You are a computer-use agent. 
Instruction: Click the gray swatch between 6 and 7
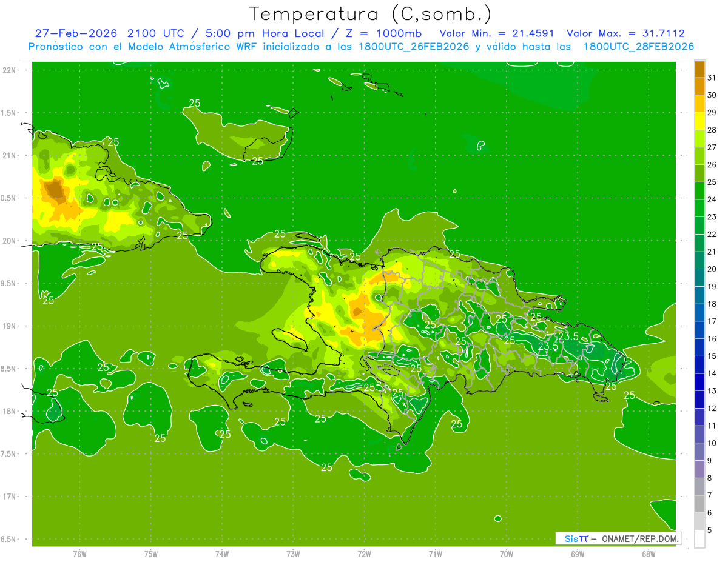(699, 504)
